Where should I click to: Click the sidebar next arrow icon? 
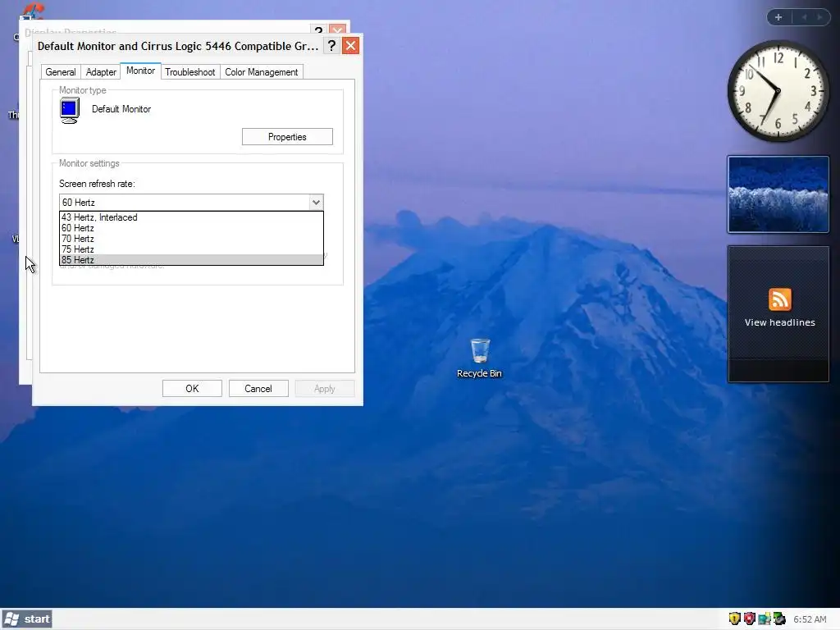[x=819, y=17]
